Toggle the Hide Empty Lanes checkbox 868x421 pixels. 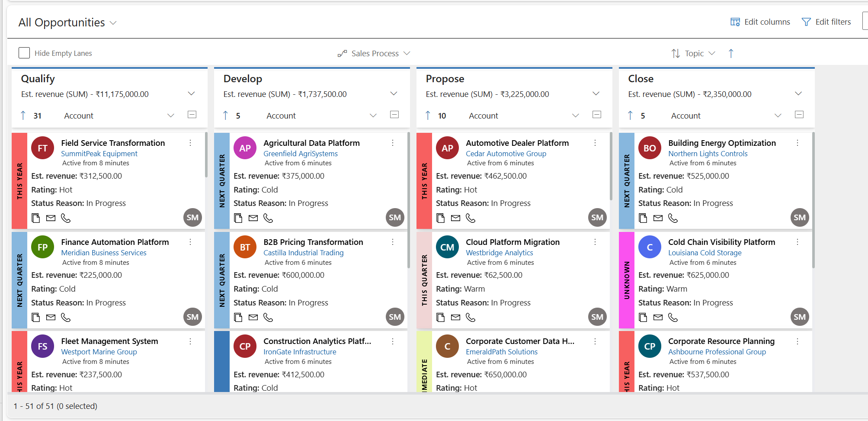pyautogui.click(x=24, y=53)
